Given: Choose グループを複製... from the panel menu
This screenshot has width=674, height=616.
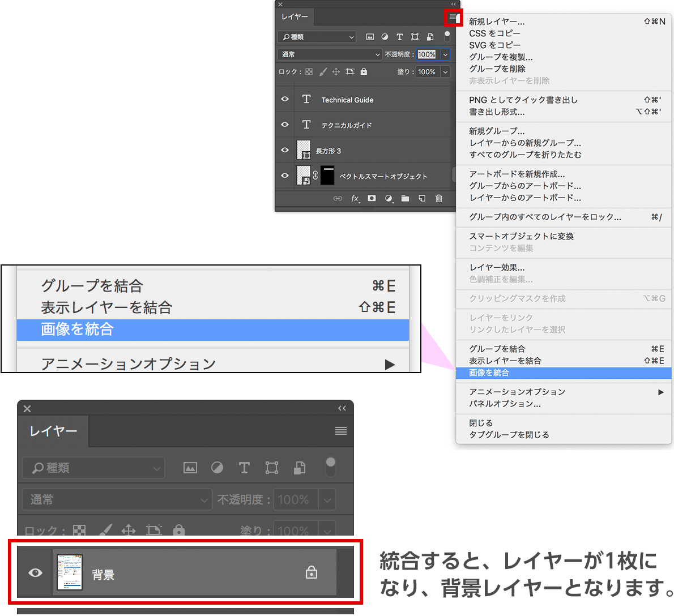Looking at the screenshot, I should (x=564, y=57).
